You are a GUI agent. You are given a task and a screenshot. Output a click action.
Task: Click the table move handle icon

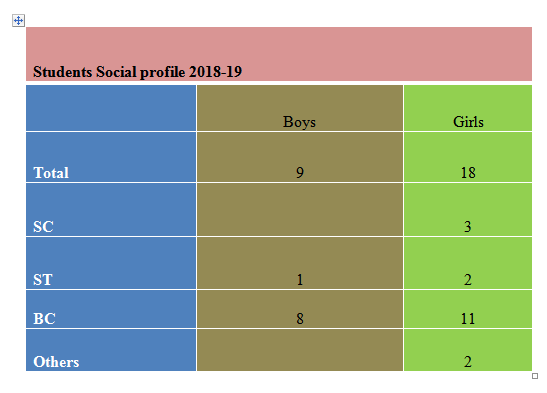18,21
